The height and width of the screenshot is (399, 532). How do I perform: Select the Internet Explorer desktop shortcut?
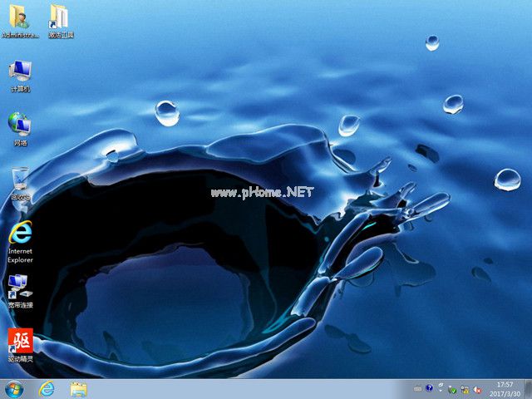coord(20,242)
